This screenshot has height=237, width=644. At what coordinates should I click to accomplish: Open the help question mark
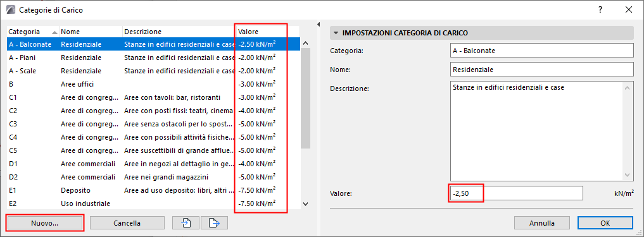point(600,10)
